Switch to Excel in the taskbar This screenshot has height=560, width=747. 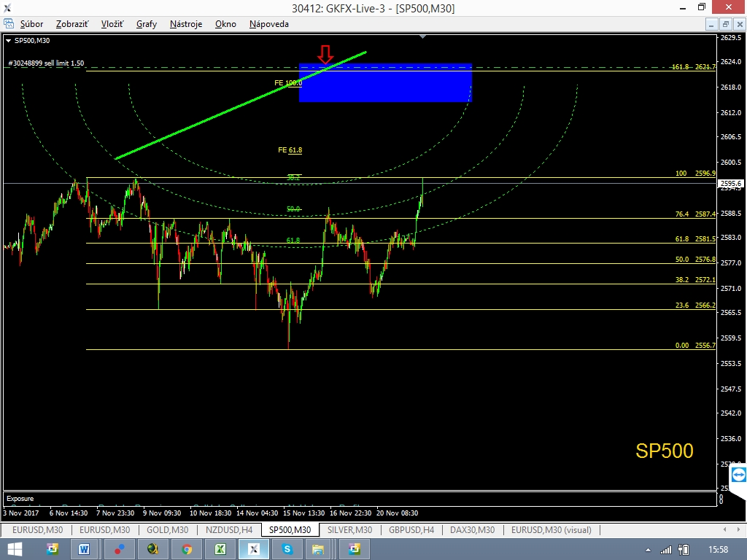coord(220,548)
